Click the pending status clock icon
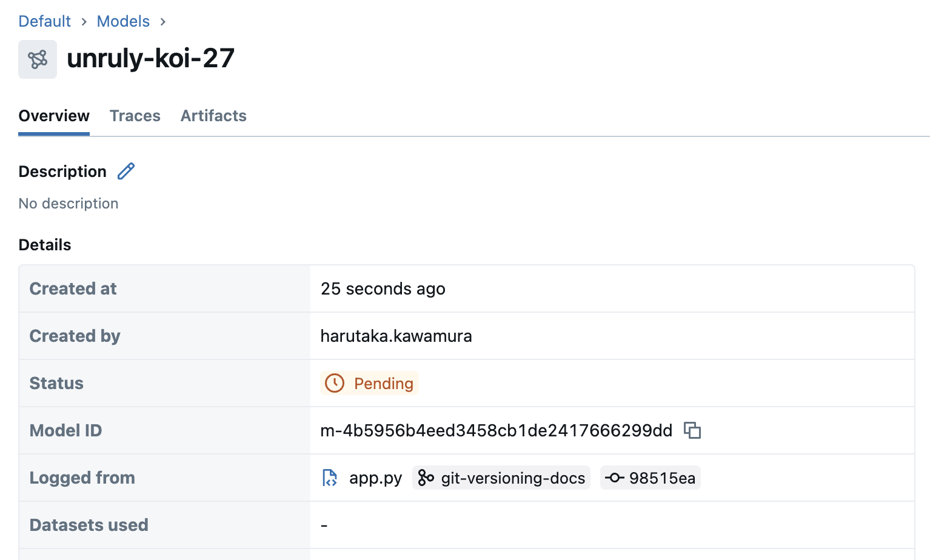This screenshot has height=560, width=930. tap(335, 383)
